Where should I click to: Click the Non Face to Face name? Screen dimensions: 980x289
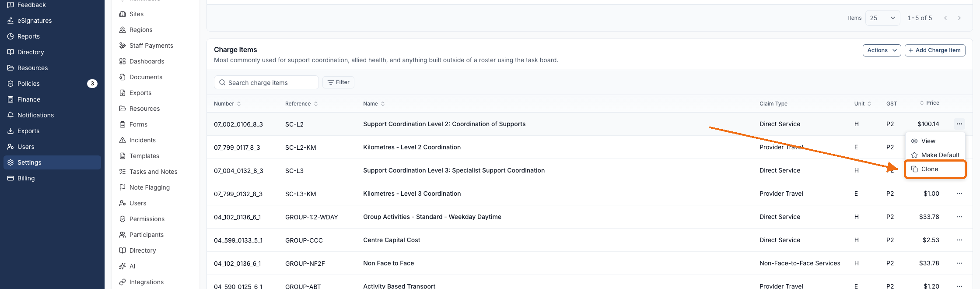(388, 263)
